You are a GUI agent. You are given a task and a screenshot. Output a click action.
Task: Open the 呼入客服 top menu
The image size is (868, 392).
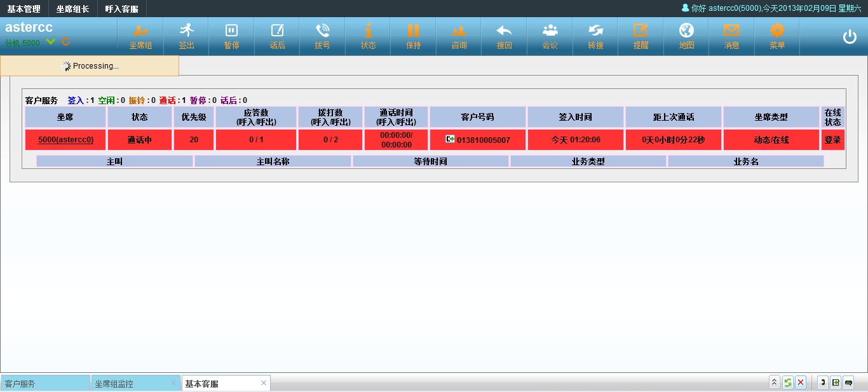121,9
